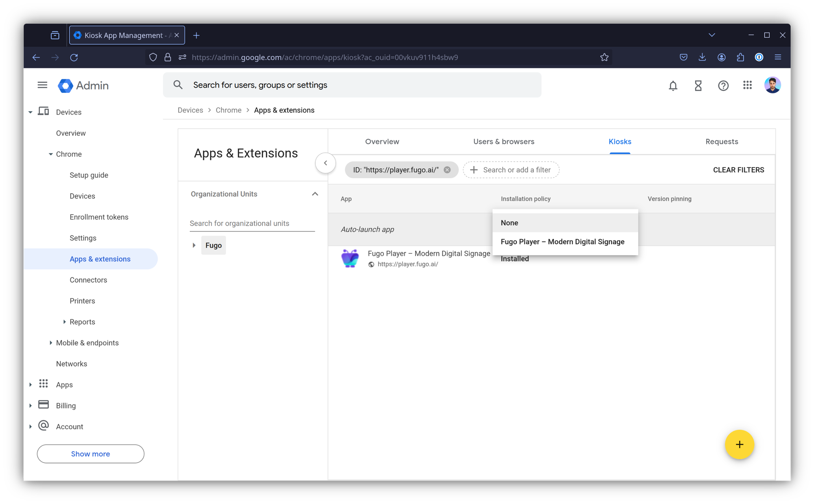The height and width of the screenshot is (504, 814).
Task: Open the main hamburger menu
Action: [42, 85]
